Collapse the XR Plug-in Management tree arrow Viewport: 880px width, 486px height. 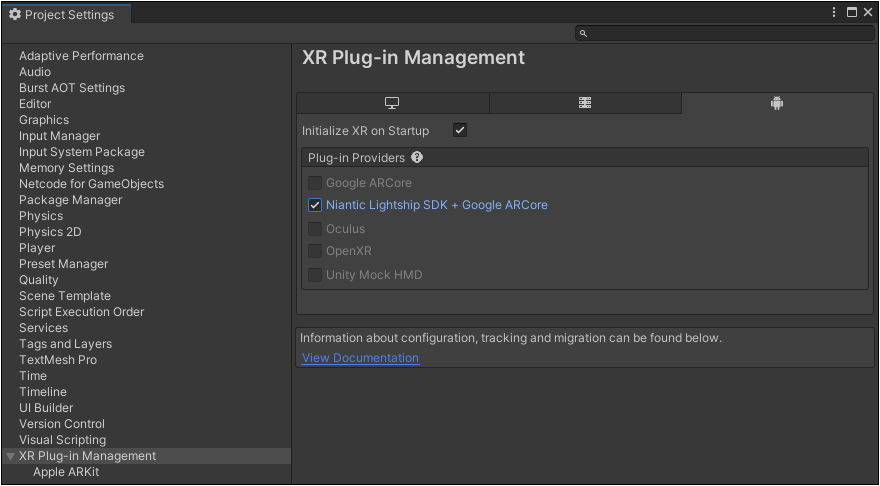(x=11, y=456)
